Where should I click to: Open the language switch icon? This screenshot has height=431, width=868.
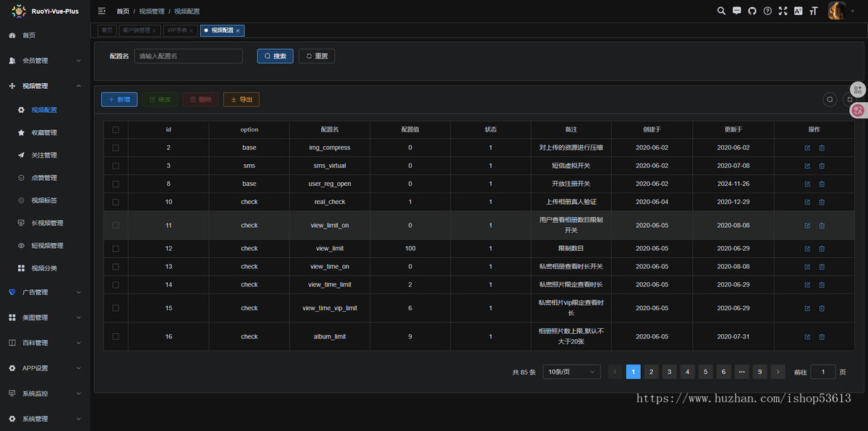point(798,11)
